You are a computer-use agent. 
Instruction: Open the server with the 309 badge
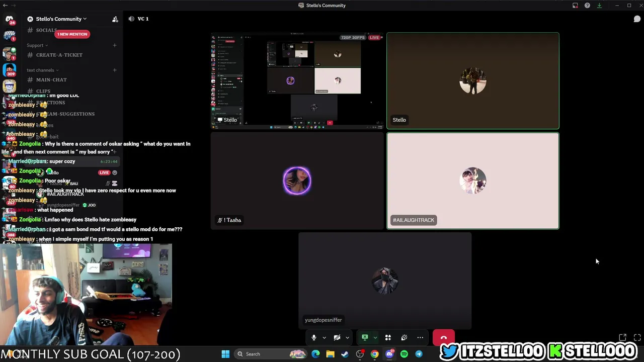[x=9, y=69]
